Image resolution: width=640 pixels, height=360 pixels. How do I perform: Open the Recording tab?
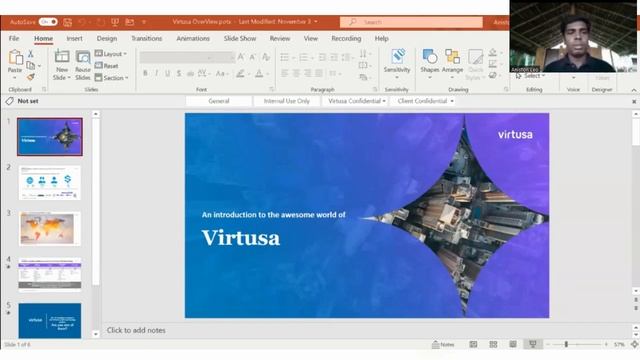tap(346, 38)
